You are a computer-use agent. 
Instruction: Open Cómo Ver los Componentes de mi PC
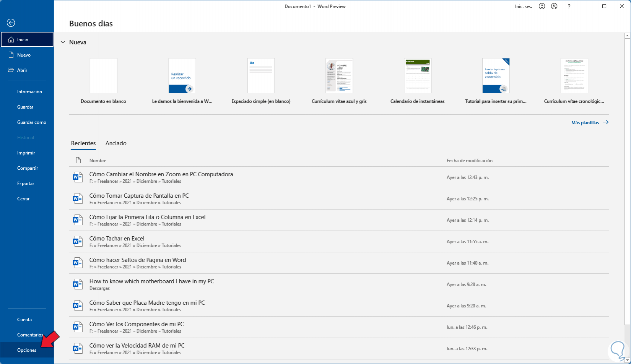click(x=339, y=327)
